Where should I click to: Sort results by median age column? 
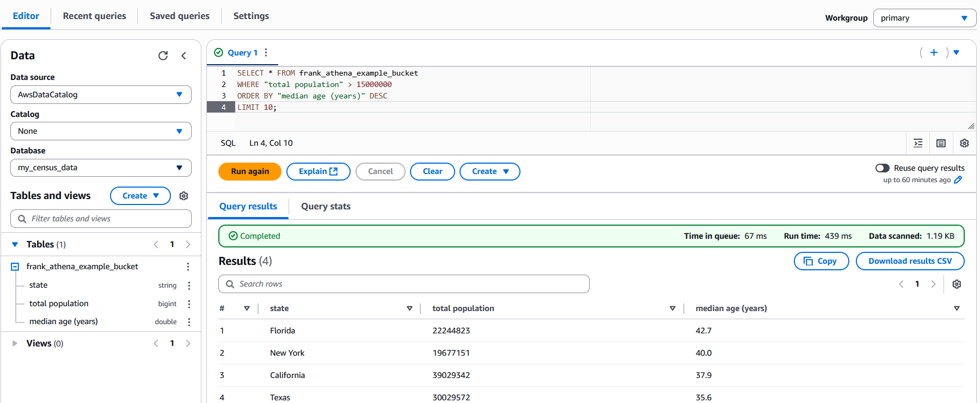coord(957,308)
